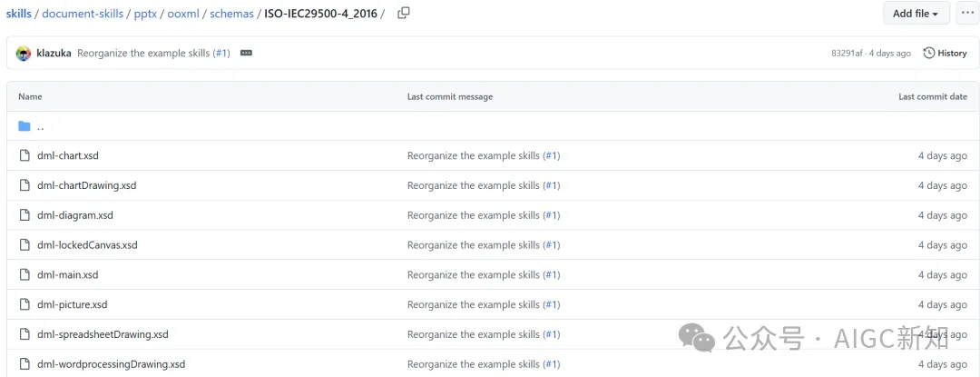Open dml-chartDrawing.xsd file
The width and height of the screenshot is (980, 377).
(x=86, y=185)
